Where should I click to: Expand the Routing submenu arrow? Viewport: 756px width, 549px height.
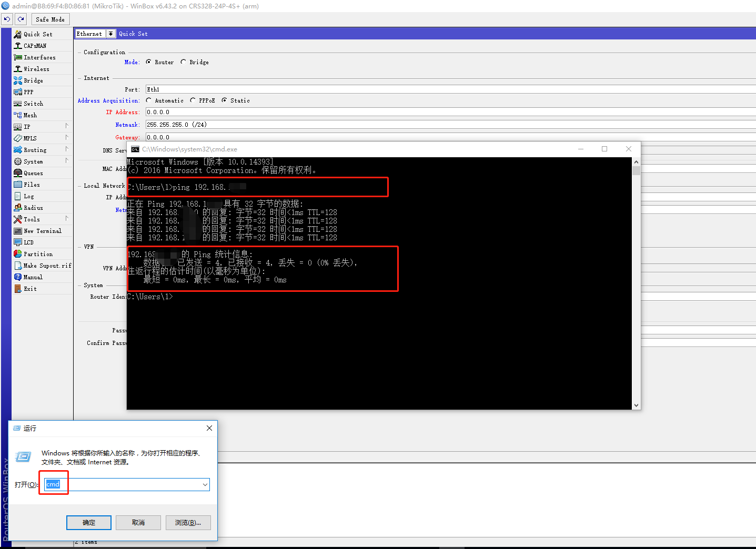67,149
